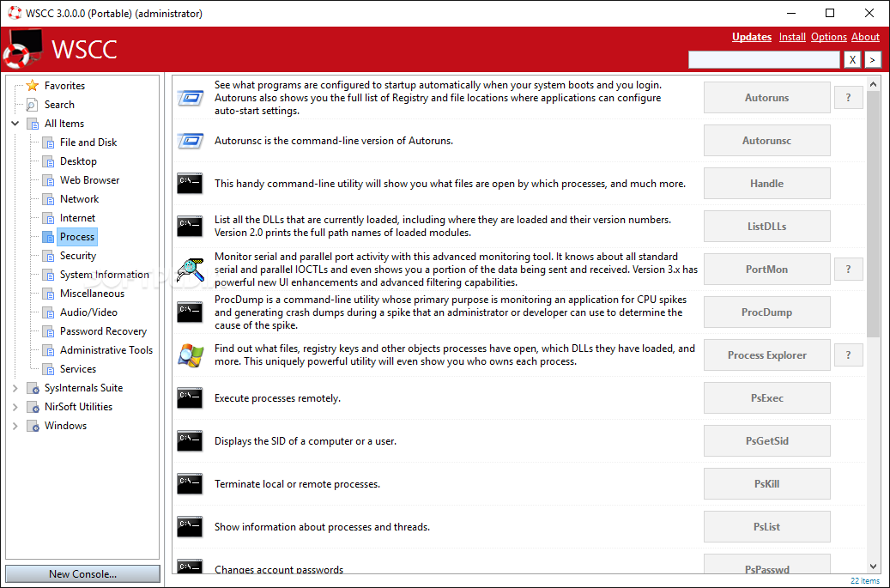Image resolution: width=890 pixels, height=588 pixels.
Task: Launch the Autorunsc utility button
Action: tap(766, 140)
